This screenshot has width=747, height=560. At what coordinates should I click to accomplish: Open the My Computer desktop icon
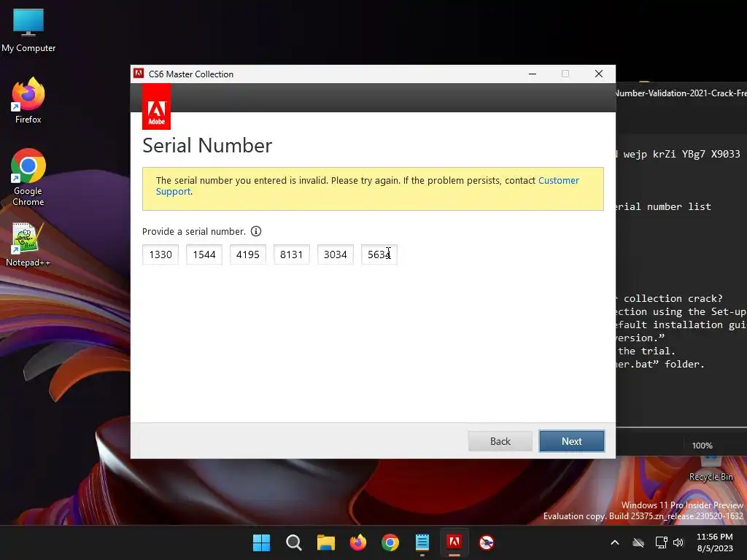(28, 31)
